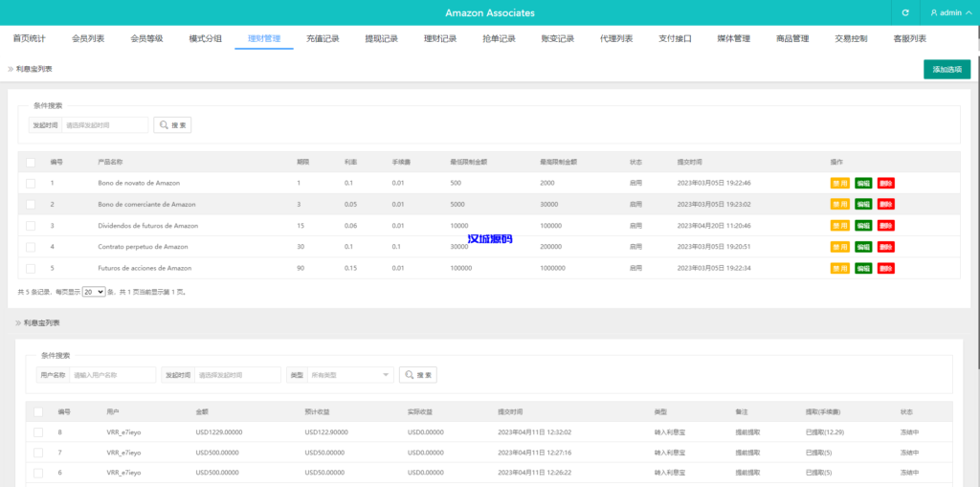The height and width of the screenshot is (487, 980).
Task: Click the search button in the top panel
Action: pyautogui.click(x=172, y=125)
